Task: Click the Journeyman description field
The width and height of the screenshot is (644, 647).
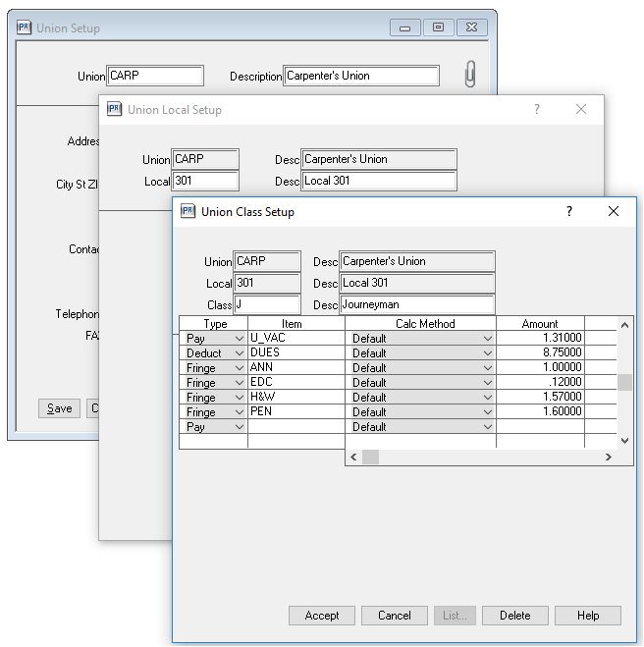Action: [x=416, y=304]
